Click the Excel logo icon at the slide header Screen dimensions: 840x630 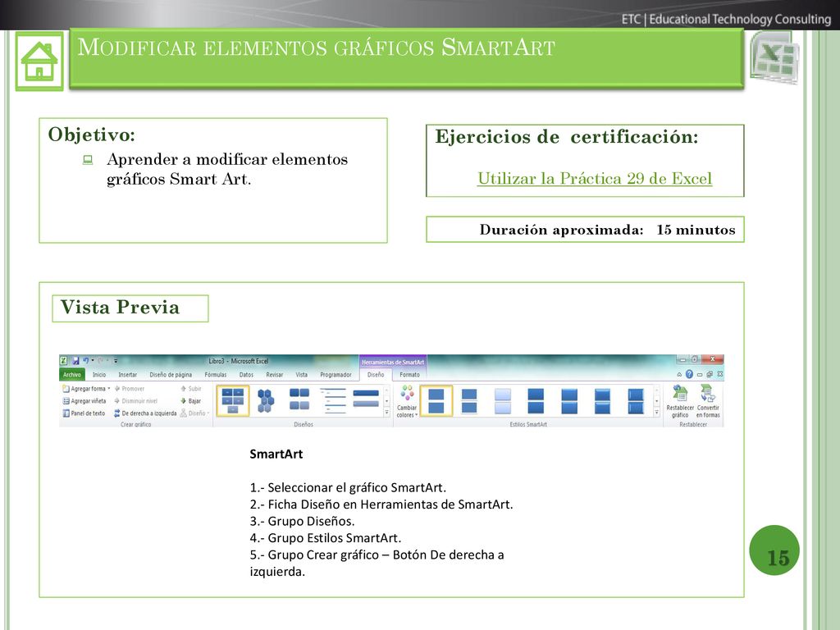tap(775, 58)
